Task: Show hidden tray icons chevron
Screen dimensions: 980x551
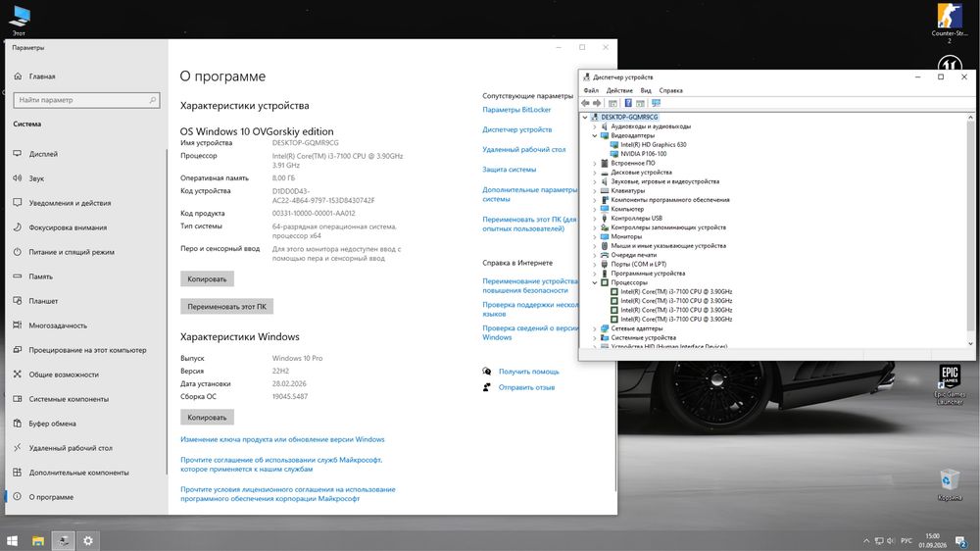Action: coord(866,541)
